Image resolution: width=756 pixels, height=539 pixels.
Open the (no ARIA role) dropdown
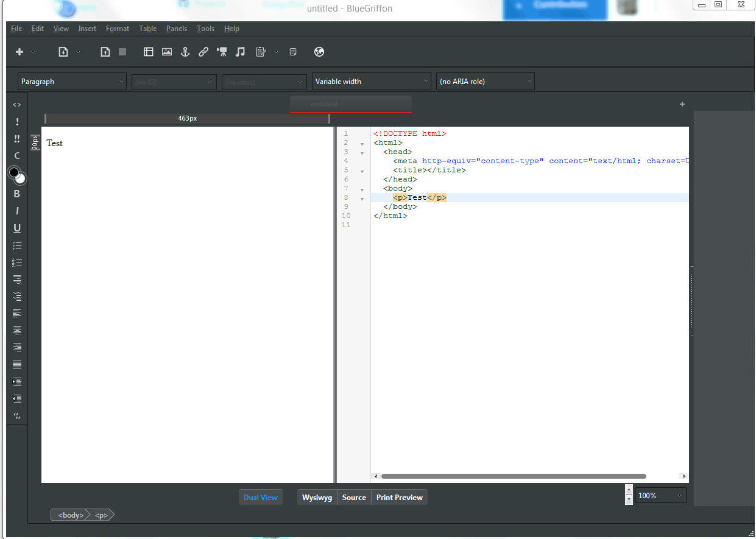tap(486, 82)
